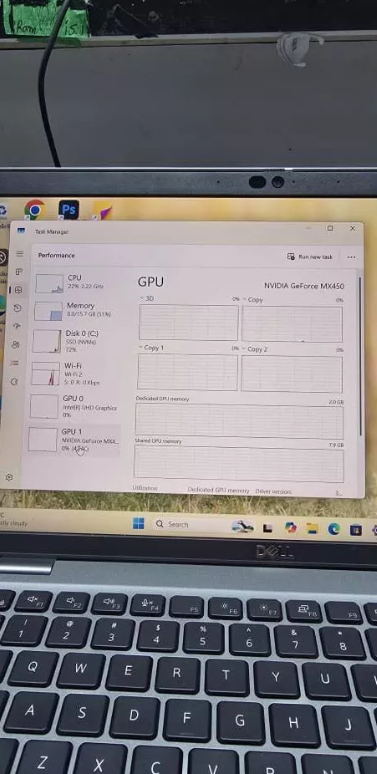Open File Explorer from the taskbar

tap(312, 529)
